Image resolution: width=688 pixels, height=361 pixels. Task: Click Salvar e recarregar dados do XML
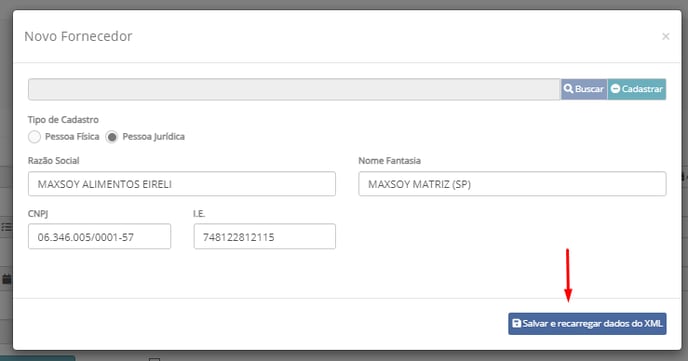[x=587, y=324]
